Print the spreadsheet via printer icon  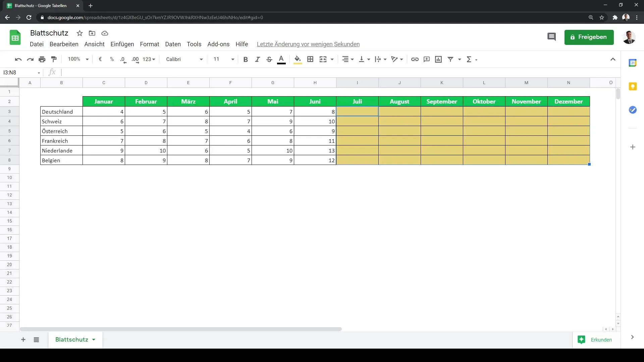pos(42,59)
